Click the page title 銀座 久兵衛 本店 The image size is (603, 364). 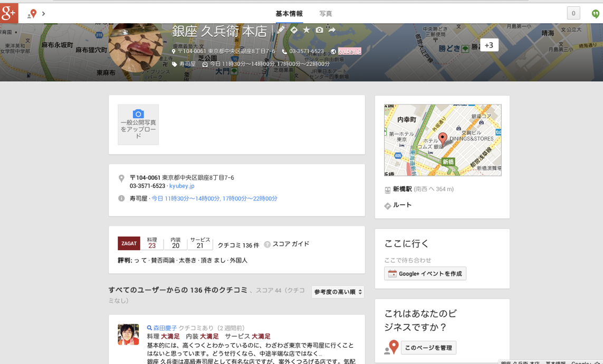[x=219, y=31]
